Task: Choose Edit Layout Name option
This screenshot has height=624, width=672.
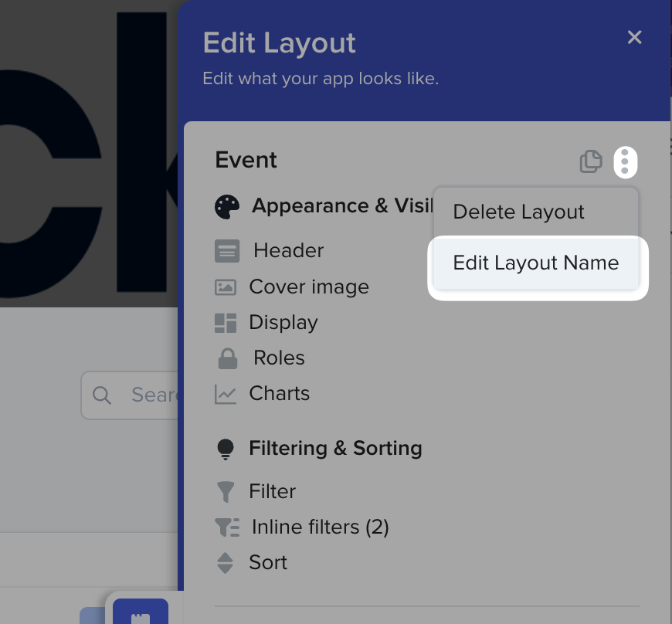Action: tap(536, 263)
